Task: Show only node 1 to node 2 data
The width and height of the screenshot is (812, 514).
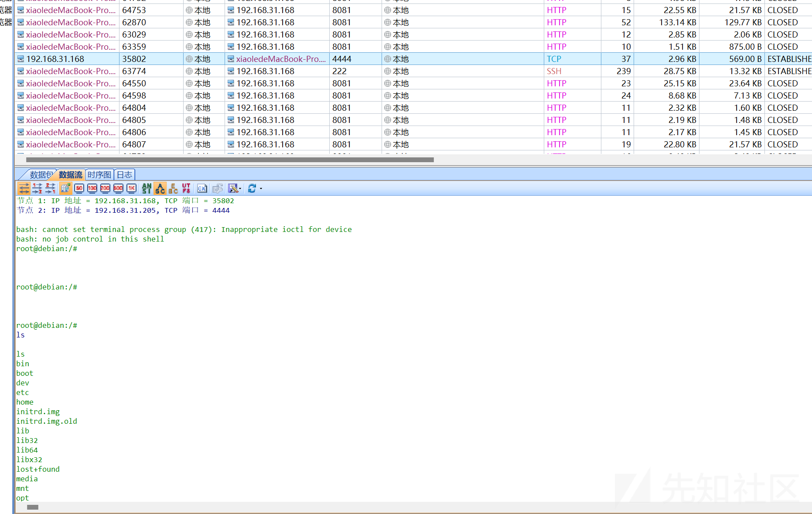Action: pos(37,188)
